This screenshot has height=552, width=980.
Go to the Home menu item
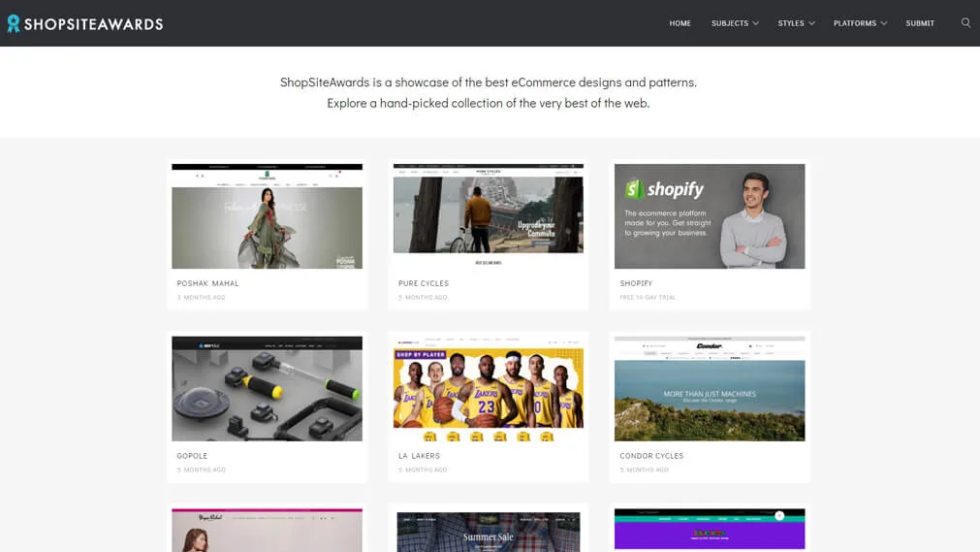[x=680, y=23]
